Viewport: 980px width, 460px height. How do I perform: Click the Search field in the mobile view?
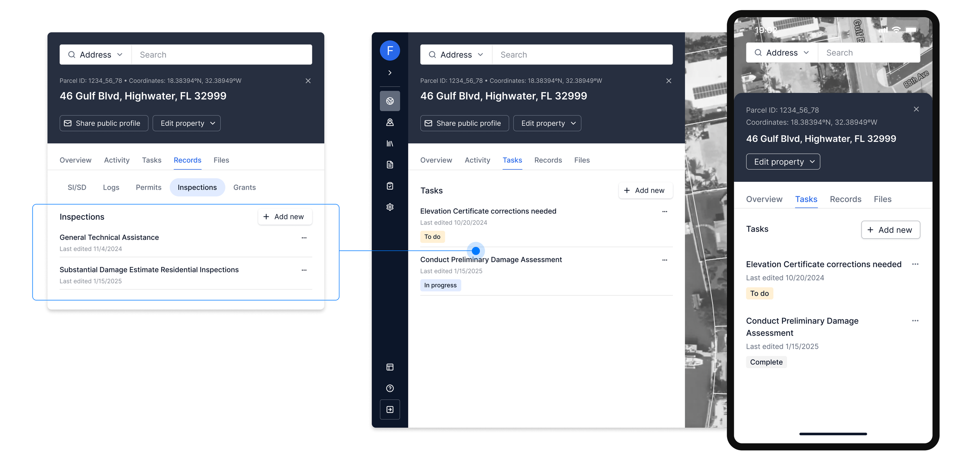[868, 53]
